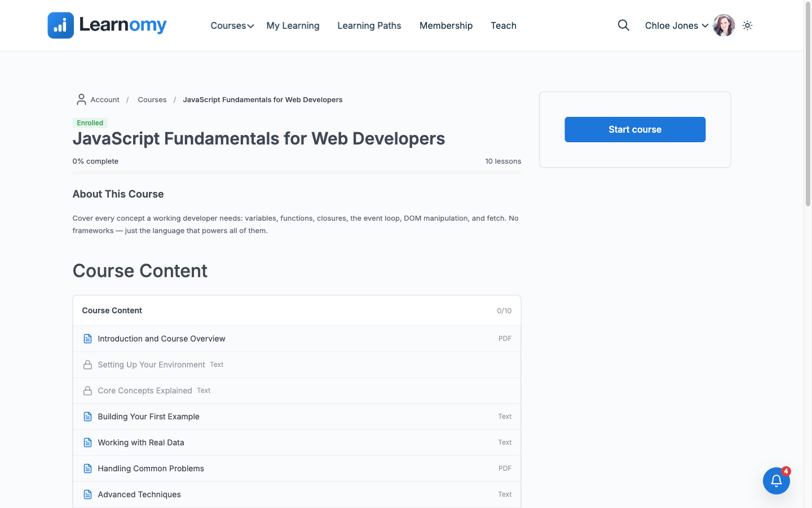Click the 0% complete label
The width and height of the screenshot is (812, 508).
95,161
